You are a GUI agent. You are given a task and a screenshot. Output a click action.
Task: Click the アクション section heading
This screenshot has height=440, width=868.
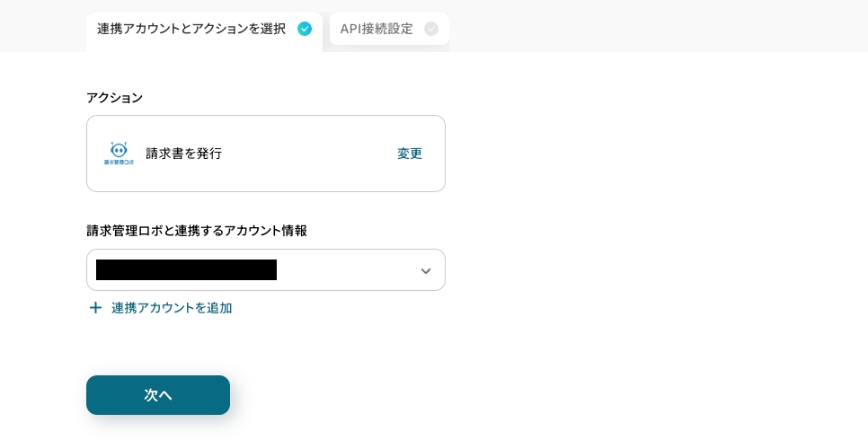pos(115,98)
